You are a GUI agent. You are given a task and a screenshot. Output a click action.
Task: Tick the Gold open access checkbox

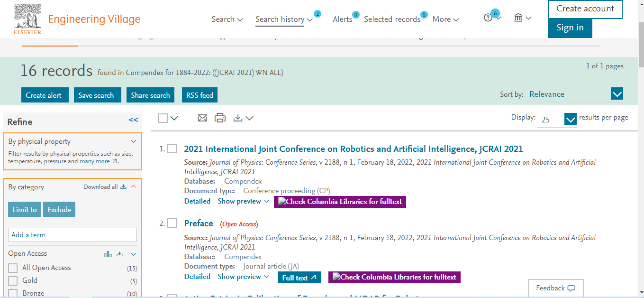tap(13, 281)
